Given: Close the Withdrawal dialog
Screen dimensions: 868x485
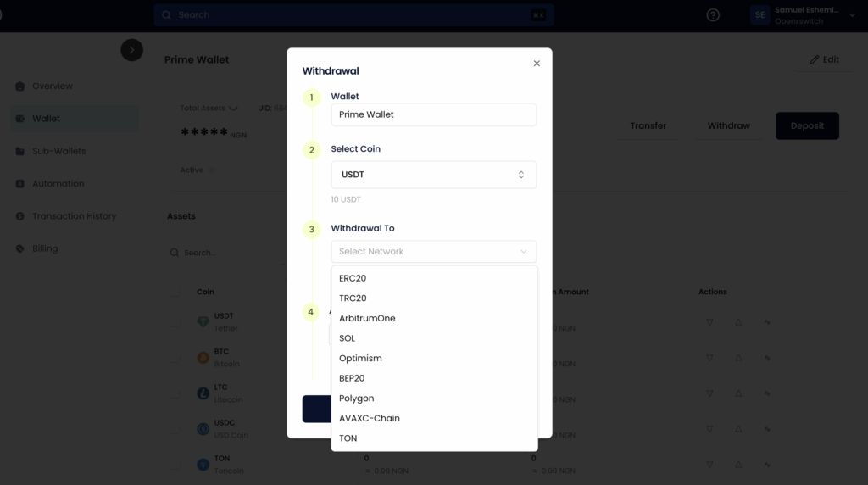Looking at the screenshot, I should 537,64.
